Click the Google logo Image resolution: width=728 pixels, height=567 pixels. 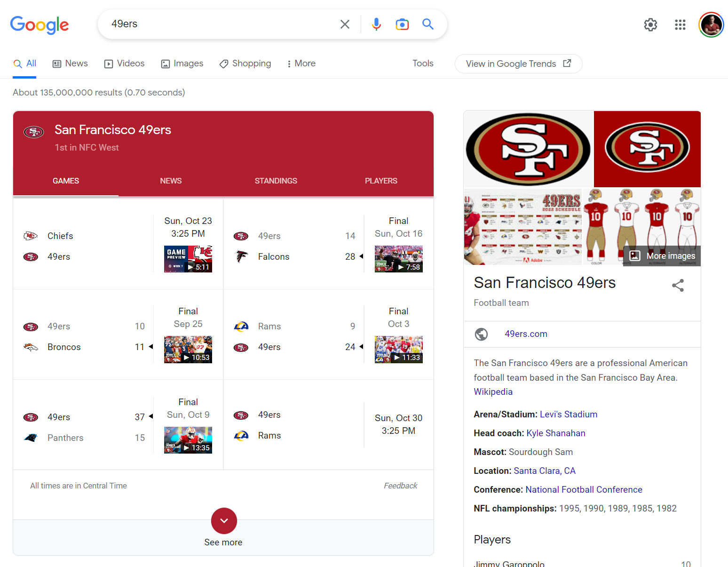(x=40, y=24)
